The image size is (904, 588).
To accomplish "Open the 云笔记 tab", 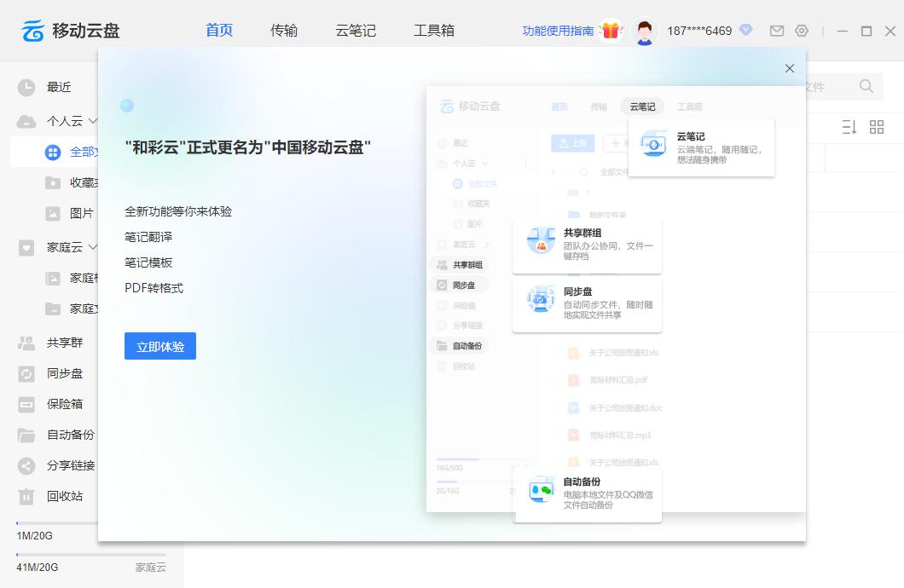I will point(355,30).
